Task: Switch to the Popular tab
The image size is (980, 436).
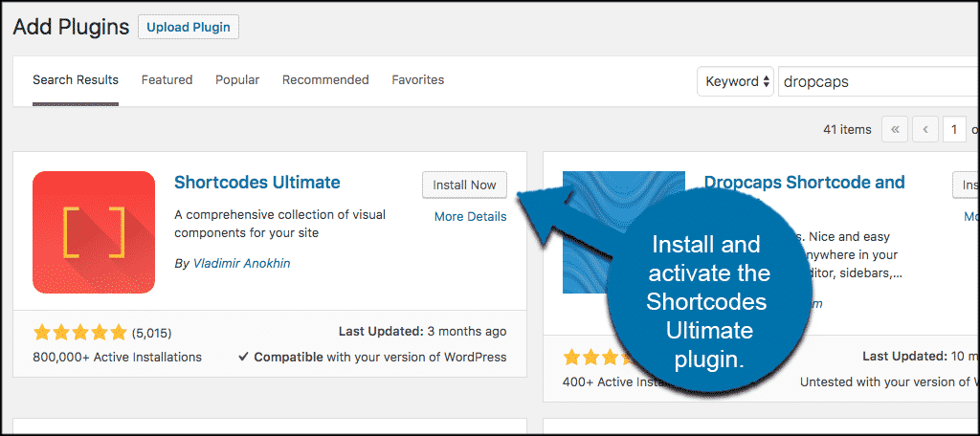Action: (237, 80)
